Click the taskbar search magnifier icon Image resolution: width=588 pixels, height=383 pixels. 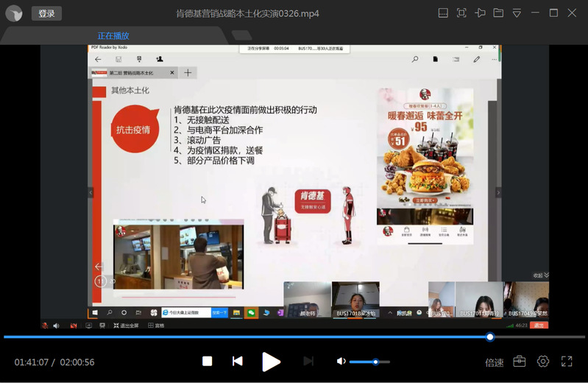(110, 312)
